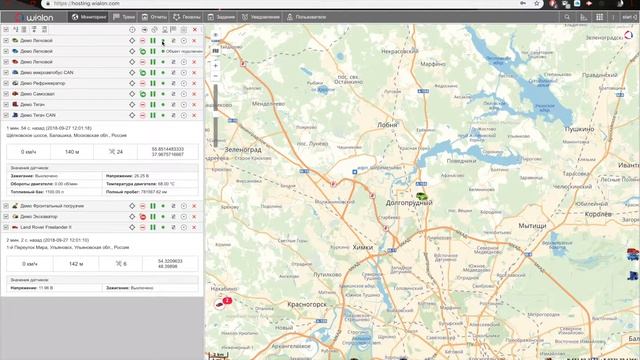Toggle checkbox for Демо Экскаватор
Screen dimensions: 640x360
pos(6,217)
